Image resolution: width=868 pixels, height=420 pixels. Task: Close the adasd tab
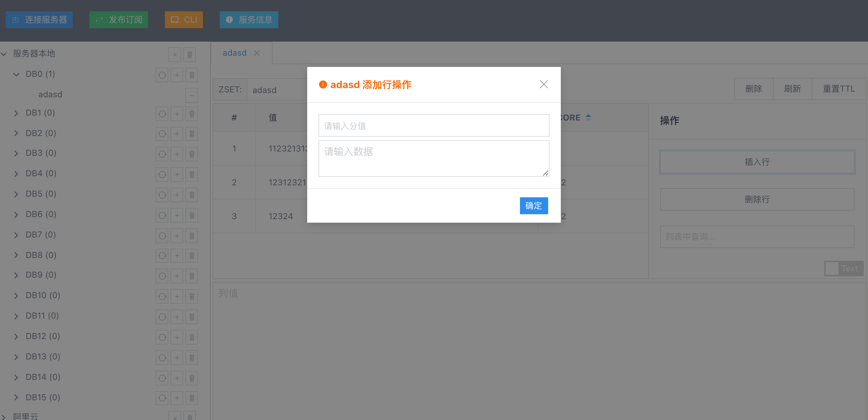coord(257,53)
